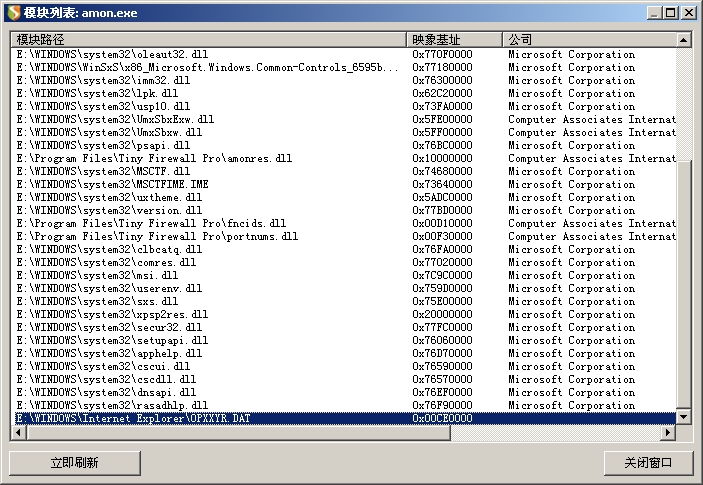Click the 立即刷新 refresh button
This screenshot has height=485, width=703.
(x=74, y=463)
